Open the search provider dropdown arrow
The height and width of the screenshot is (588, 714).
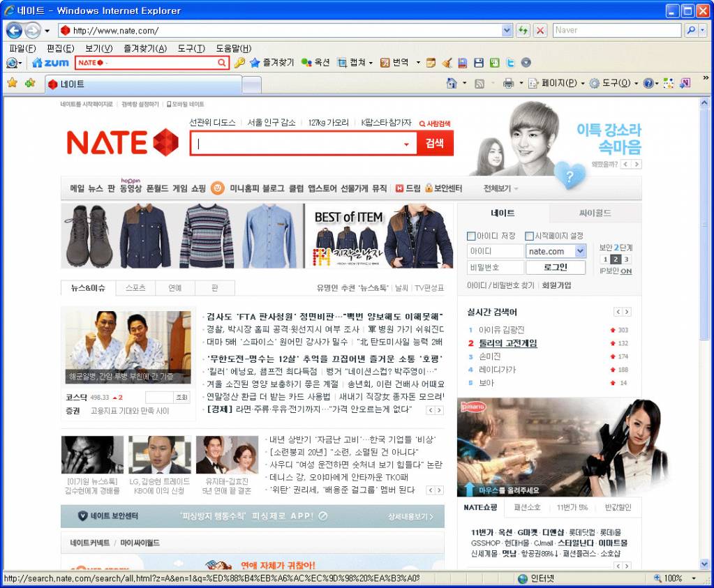pyautogui.click(x=703, y=31)
